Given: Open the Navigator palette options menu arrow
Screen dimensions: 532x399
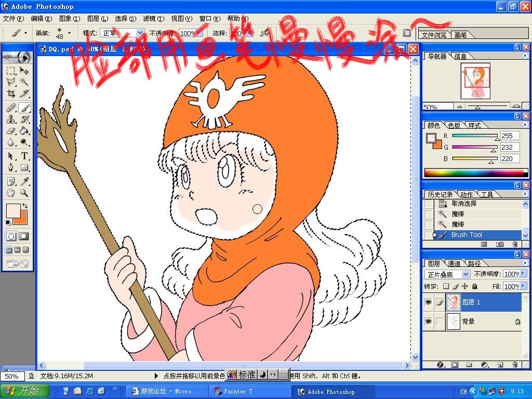Looking at the screenshot, I should tap(525, 56).
